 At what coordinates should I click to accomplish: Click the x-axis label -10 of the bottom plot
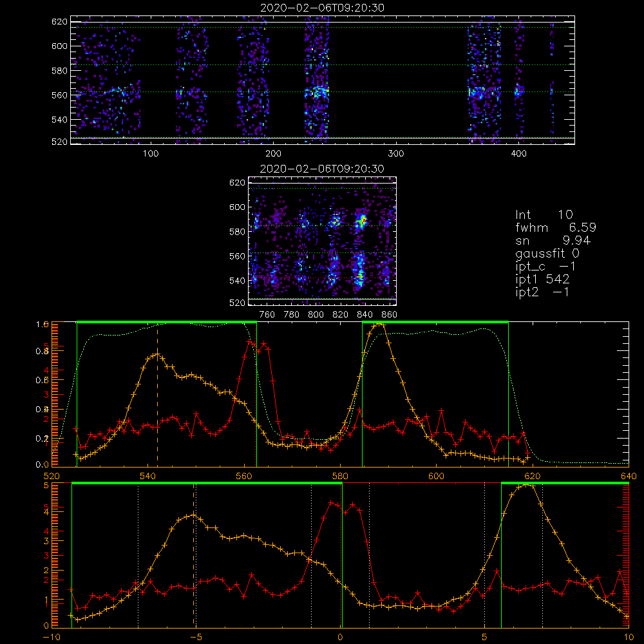(x=52, y=637)
